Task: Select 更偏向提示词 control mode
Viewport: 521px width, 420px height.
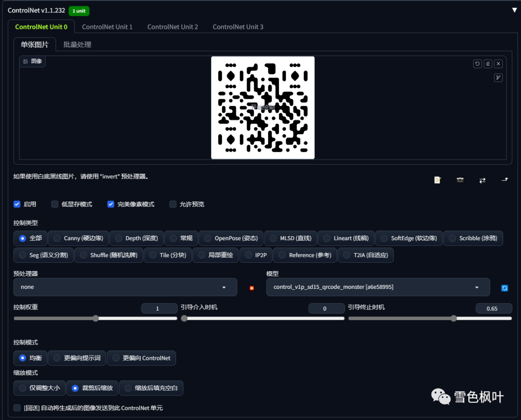Action: tap(77, 358)
